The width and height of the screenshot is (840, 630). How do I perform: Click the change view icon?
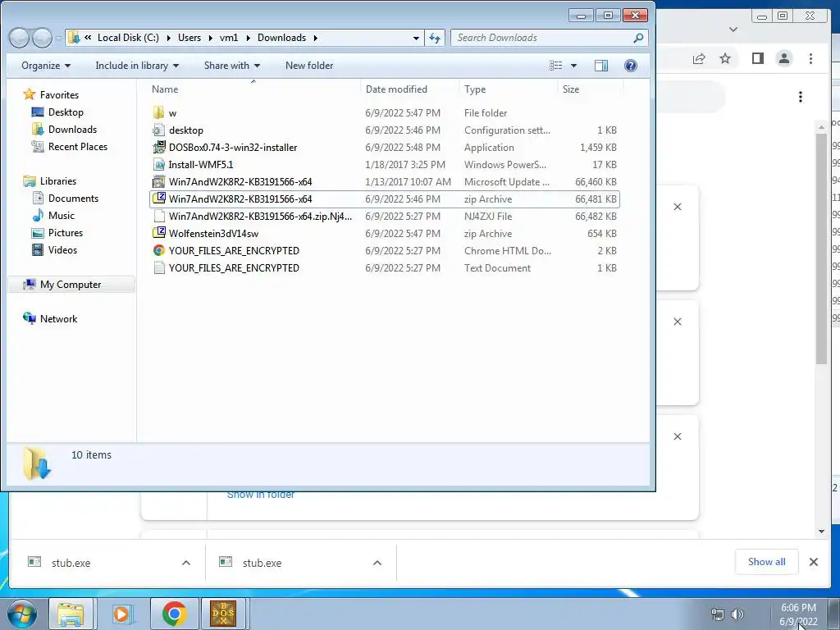tap(556, 66)
